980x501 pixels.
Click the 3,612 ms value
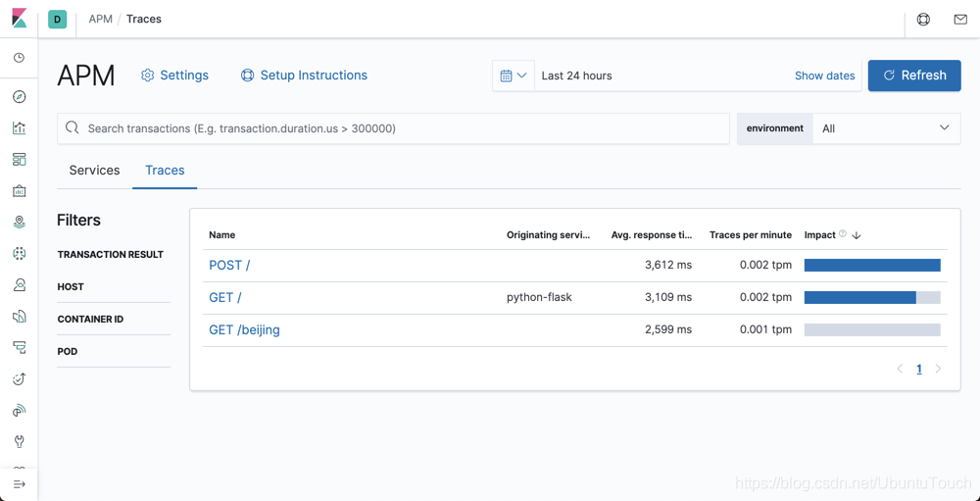tap(668, 265)
